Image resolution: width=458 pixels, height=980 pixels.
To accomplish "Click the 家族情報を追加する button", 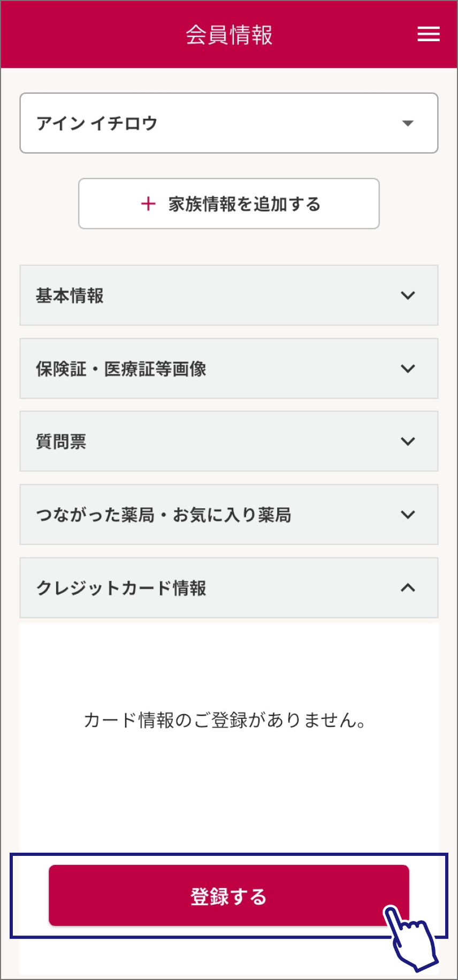I will point(229,204).
